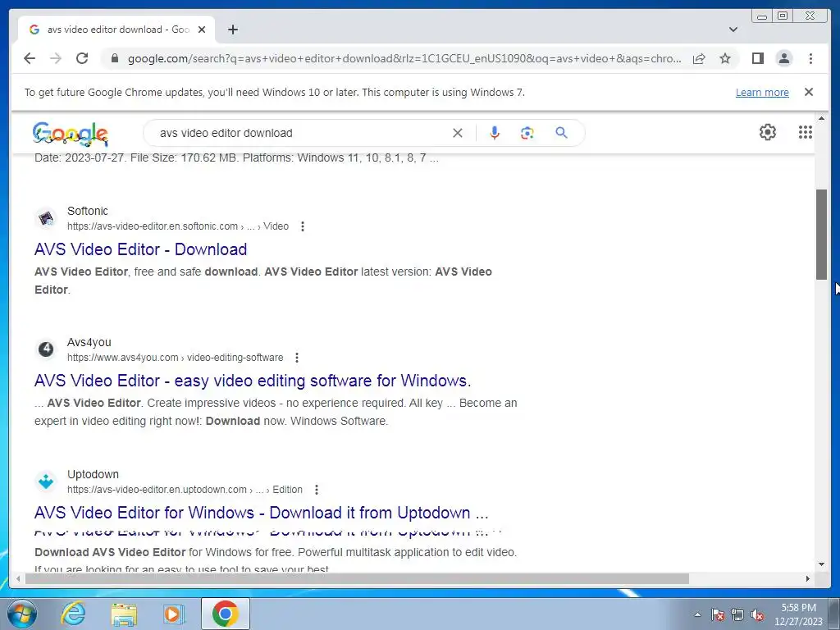The image size is (840, 630).
Task: Start voice search with microphone icon
Action: [x=495, y=133]
